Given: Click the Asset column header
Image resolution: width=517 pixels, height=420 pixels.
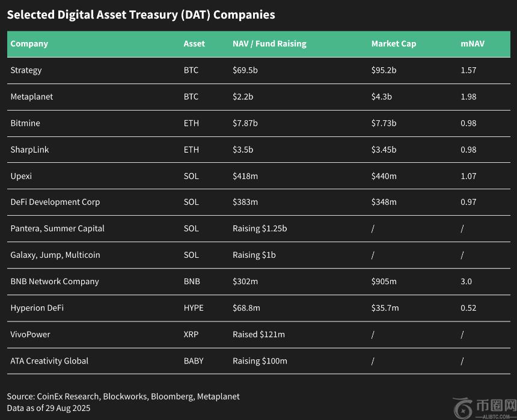Looking at the screenshot, I should 194,43.
